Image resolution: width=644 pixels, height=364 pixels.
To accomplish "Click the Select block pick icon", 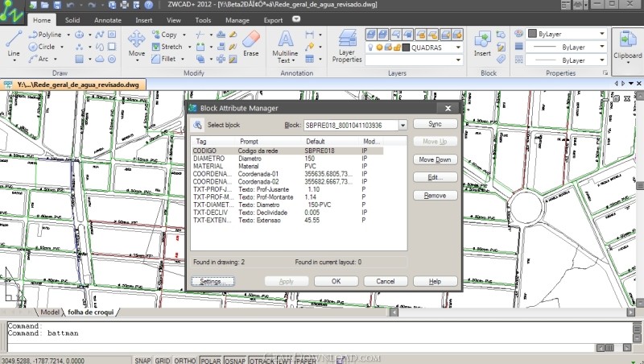I will (x=197, y=125).
